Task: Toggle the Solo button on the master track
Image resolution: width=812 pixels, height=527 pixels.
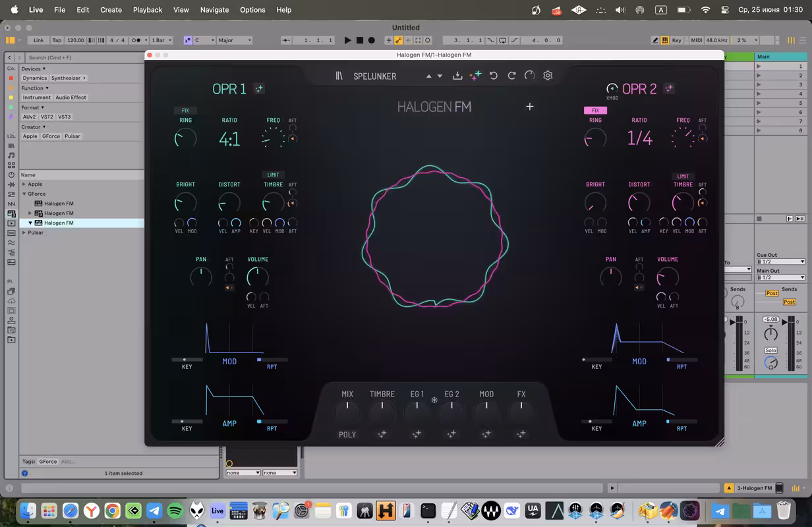Action: click(770, 350)
